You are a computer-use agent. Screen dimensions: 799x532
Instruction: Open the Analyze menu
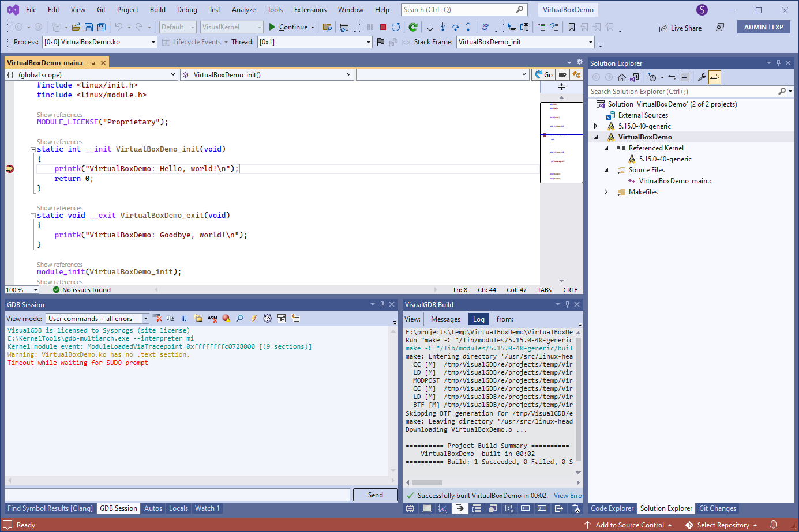pyautogui.click(x=243, y=10)
